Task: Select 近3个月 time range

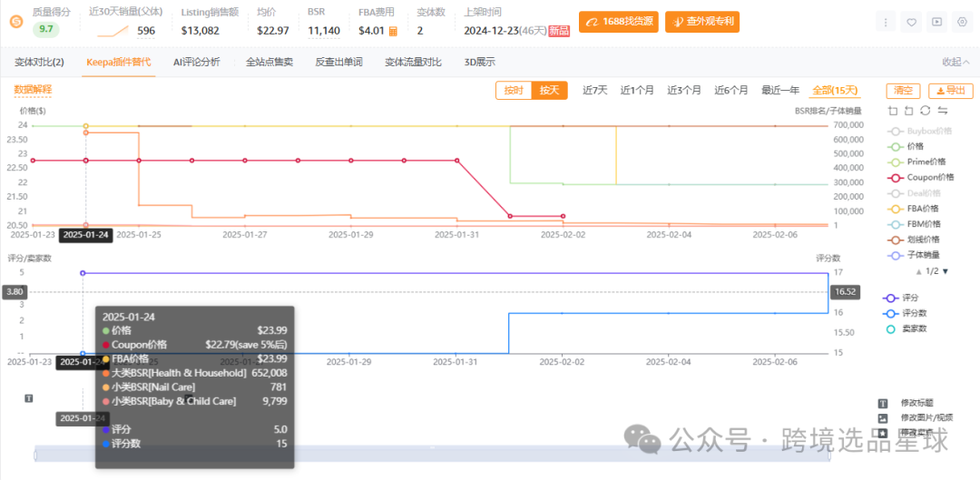Action: pyautogui.click(x=684, y=91)
